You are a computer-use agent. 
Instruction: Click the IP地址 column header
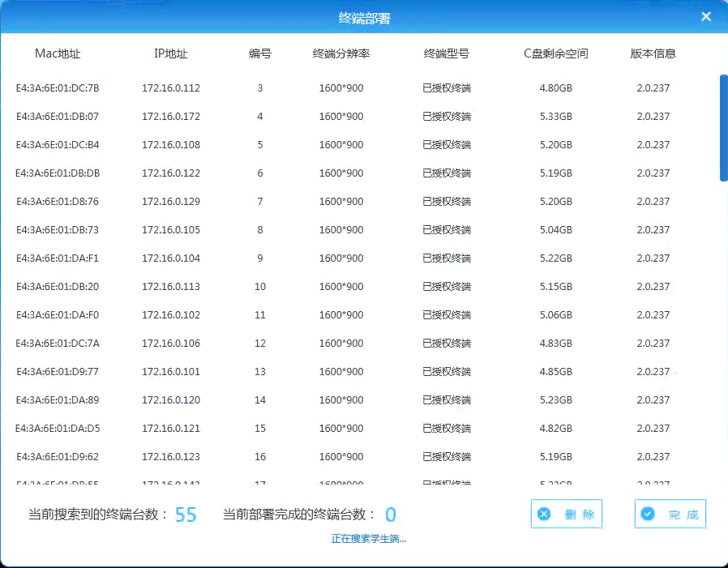[170, 54]
